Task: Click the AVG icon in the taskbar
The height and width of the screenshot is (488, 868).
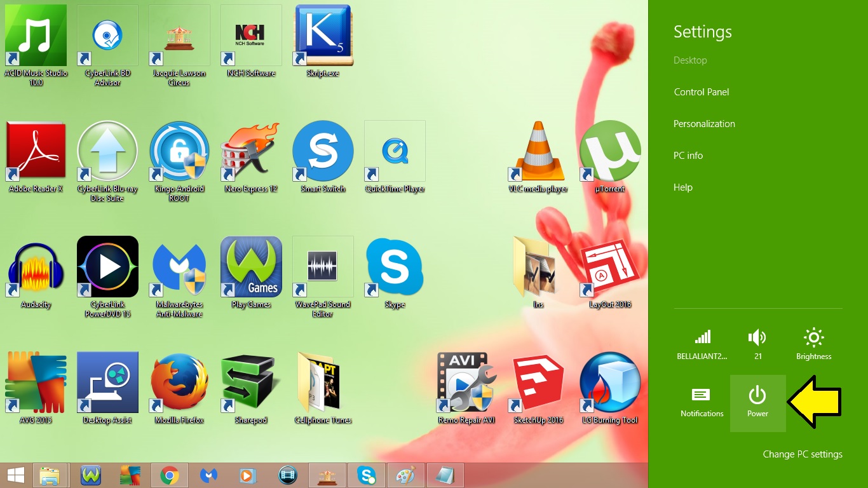Action: coord(130,475)
